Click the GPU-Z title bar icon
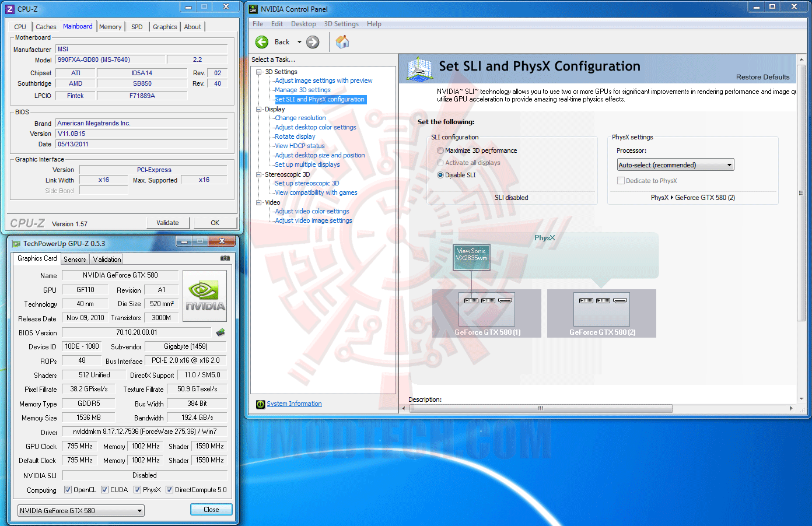Screen dimensions: 812x526 [16, 244]
